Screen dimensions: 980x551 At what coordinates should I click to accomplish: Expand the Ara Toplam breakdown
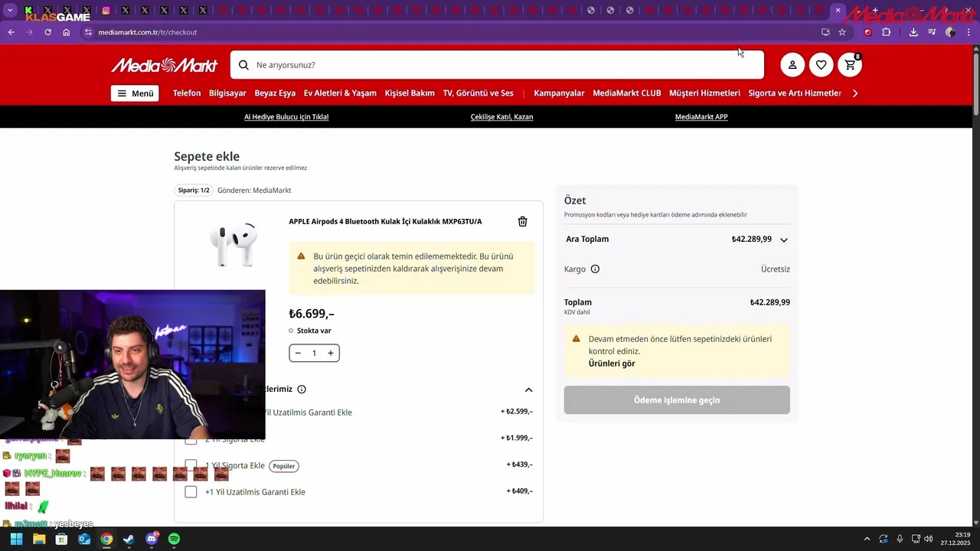coord(783,240)
